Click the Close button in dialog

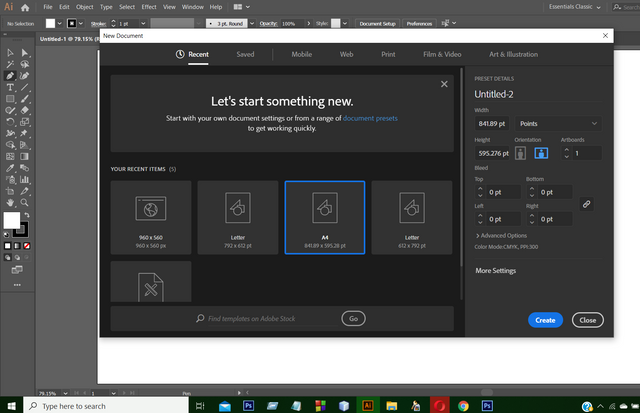[x=588, y=320]
